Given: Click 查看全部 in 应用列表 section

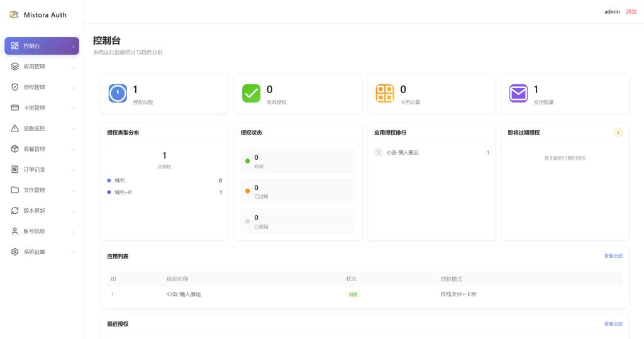Looking at the screenshot, I should pyautogui.click(x=613, y=256).
